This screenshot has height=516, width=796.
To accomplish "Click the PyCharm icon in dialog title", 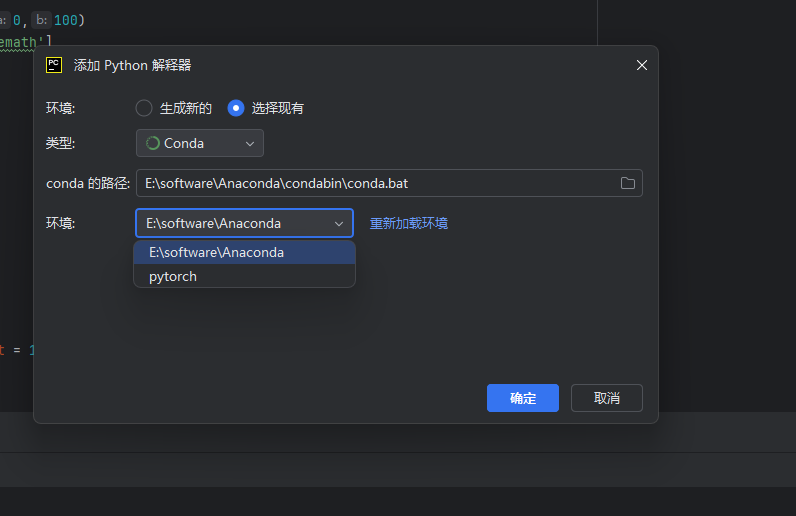I will tap(54, 65).
